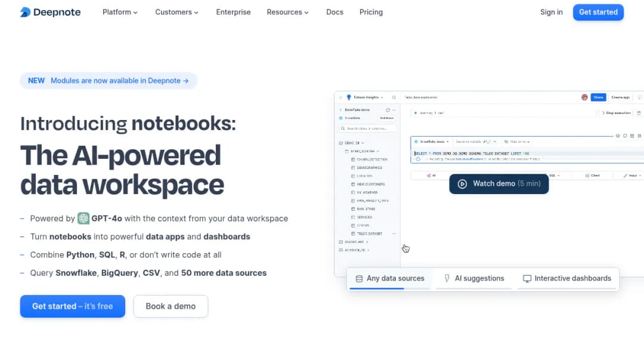
Task: Go to the Enterprise page
Action: pos(233,13)
